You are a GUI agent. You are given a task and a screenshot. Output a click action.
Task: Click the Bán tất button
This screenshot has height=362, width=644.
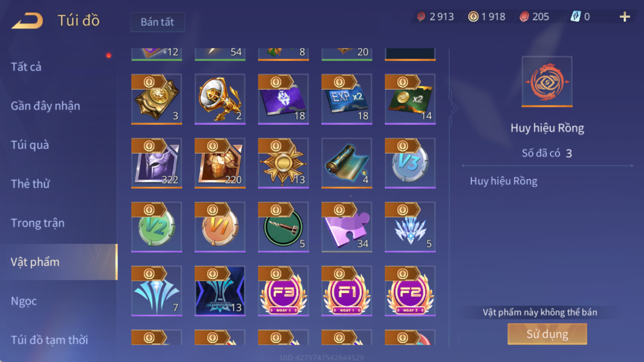coord(157,22)
